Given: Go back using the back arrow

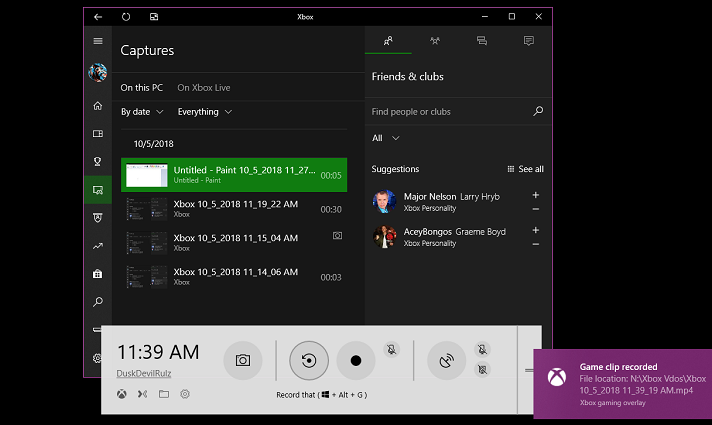Looking at the screenshot, I should pyautogui.click(x=98, y=17).
